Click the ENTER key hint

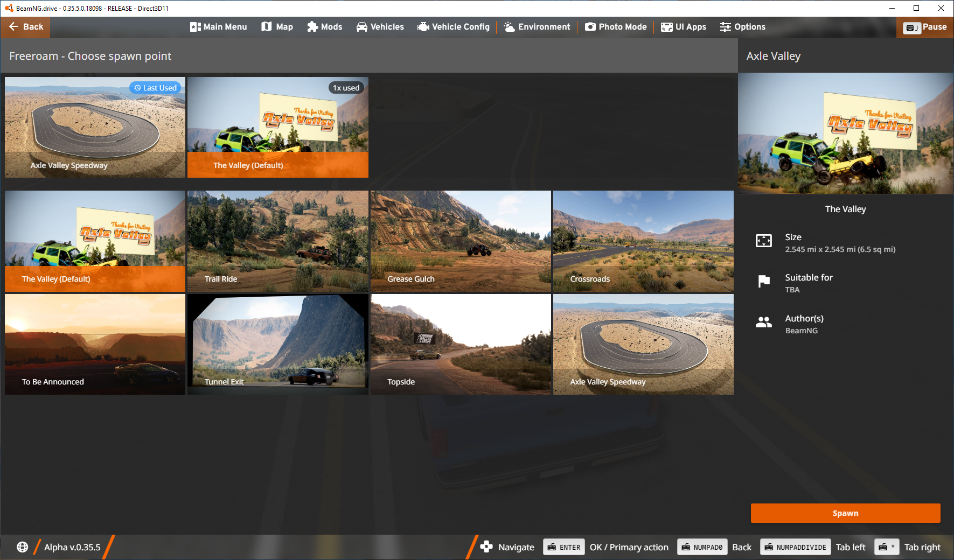pyautogui.click(x=563, y=547)
